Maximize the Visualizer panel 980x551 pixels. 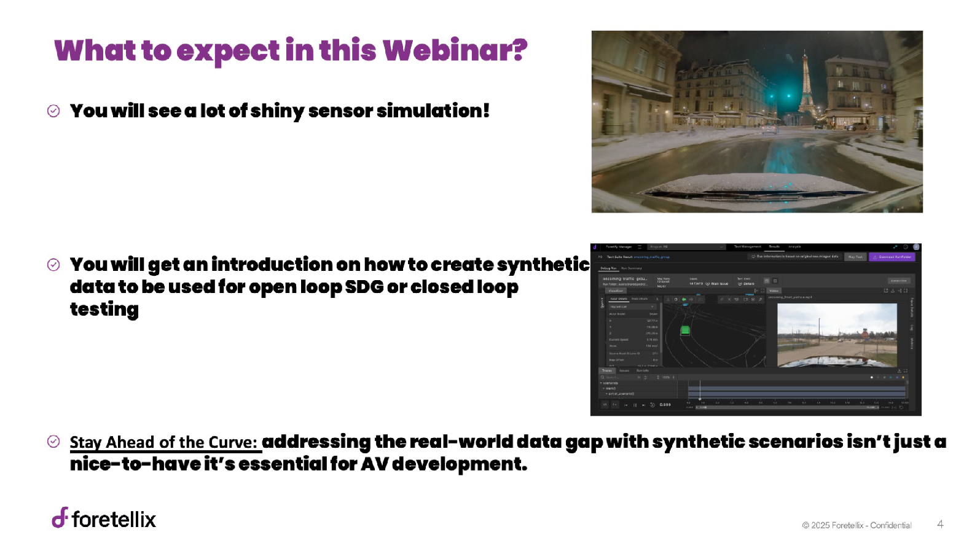pos(762,291)
